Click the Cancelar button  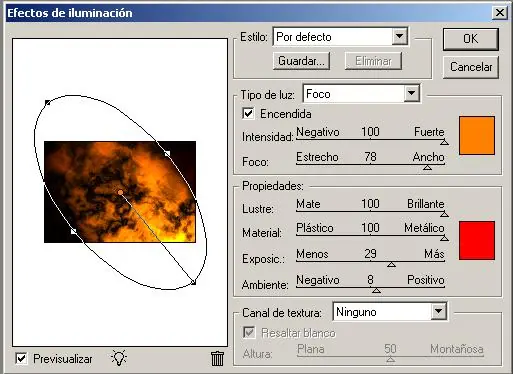[471, 67]
